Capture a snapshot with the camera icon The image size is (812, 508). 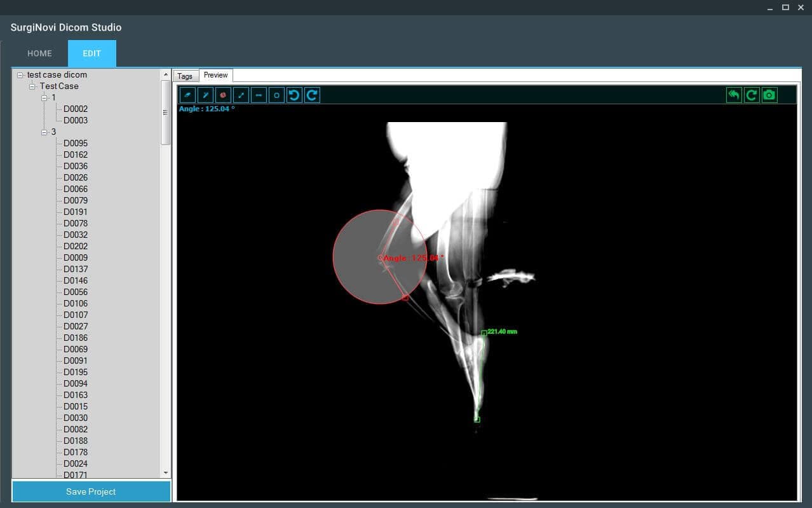[769, 94]
